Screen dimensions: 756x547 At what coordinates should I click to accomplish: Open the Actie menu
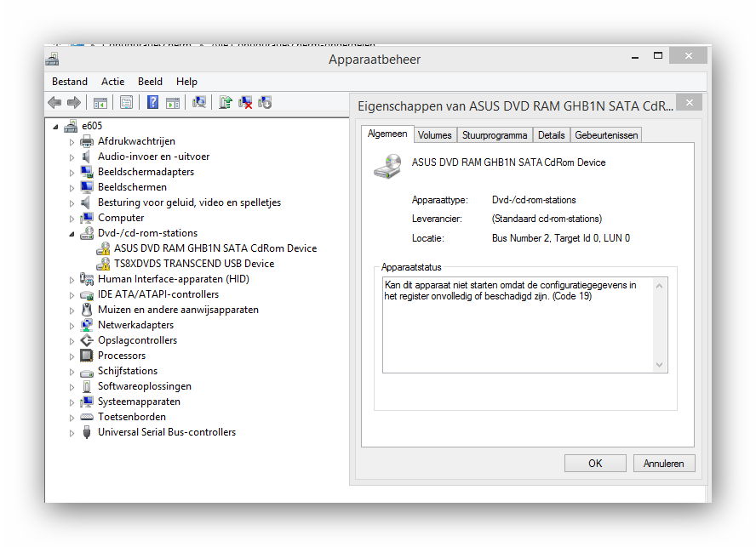[x=112, y=82]
